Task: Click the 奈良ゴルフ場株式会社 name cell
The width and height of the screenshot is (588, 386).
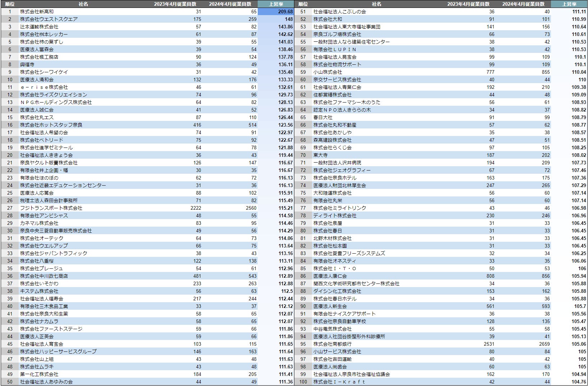Action: pyautogui.click(x=337, y=34)
